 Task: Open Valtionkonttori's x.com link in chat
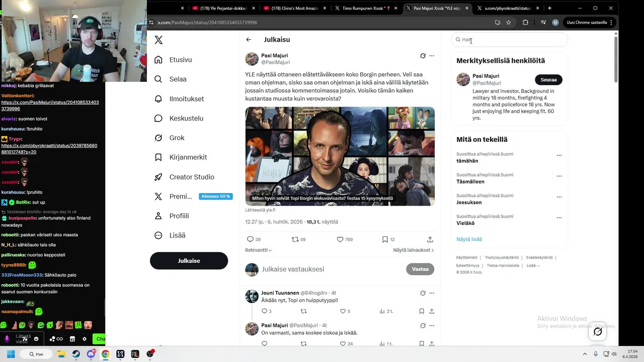point(50,106)
